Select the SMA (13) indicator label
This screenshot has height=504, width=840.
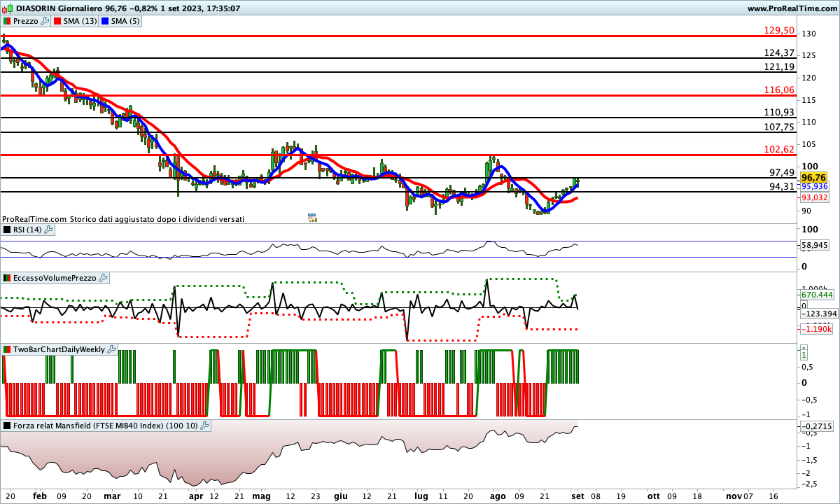[x=80, y=21]
